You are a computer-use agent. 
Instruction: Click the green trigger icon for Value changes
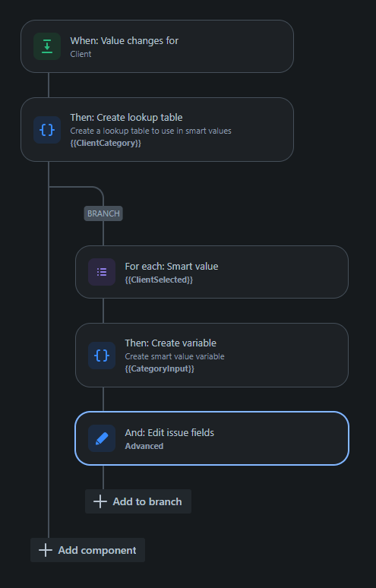47,46
